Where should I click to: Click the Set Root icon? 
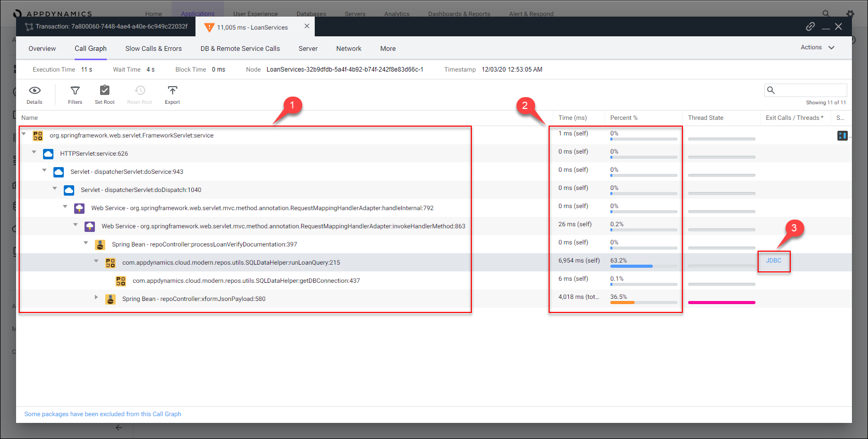point(105,91)
